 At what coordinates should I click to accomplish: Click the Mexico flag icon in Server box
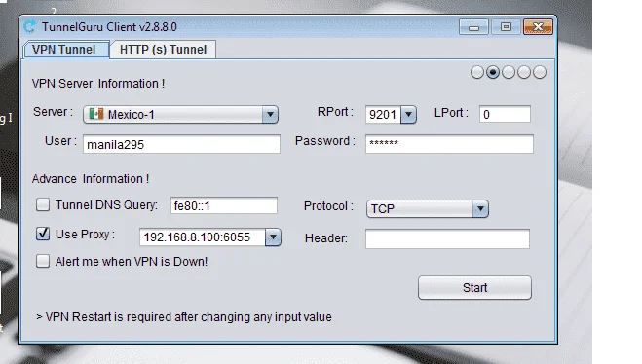click(x=96, y=114)
